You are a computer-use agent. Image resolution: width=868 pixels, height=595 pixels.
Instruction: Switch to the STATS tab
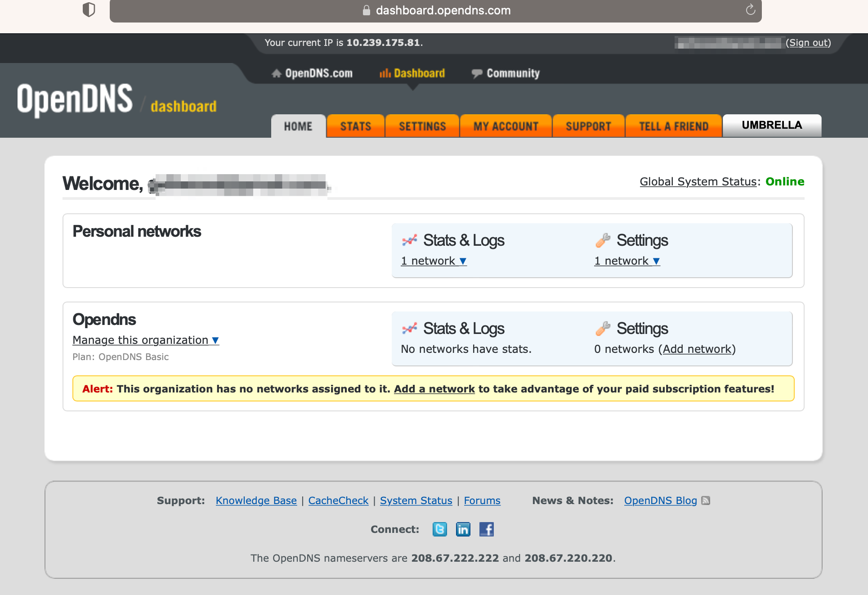pos(356,126)
